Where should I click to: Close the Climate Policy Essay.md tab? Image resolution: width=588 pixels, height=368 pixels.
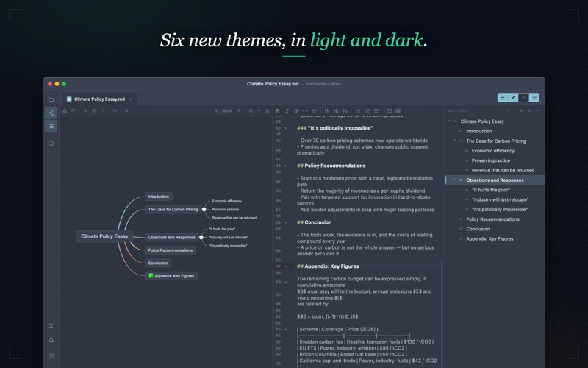[131, 99]
